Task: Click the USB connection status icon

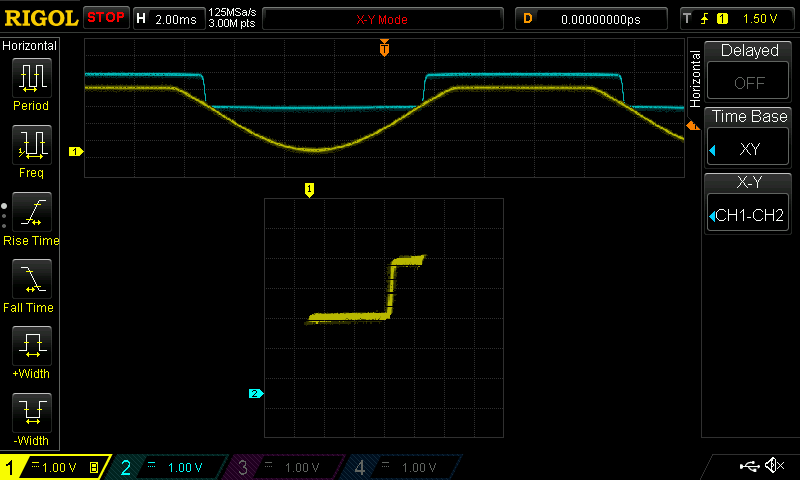Action: [x=749, y=466]
